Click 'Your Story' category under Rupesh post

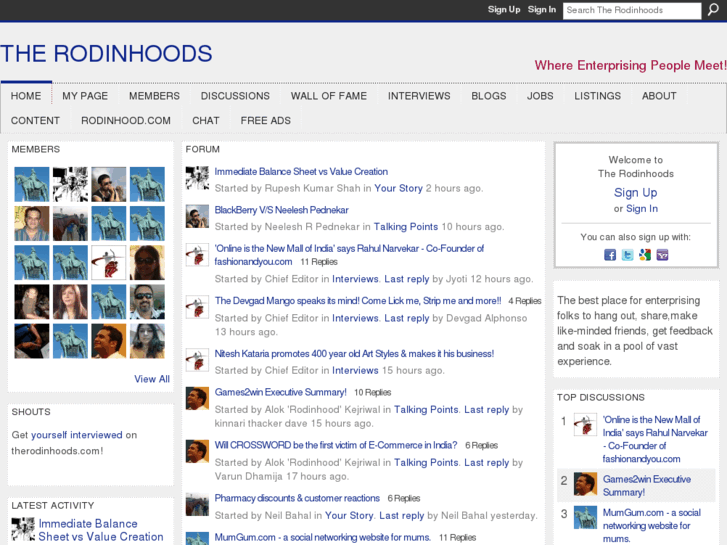tap(399, 188)
